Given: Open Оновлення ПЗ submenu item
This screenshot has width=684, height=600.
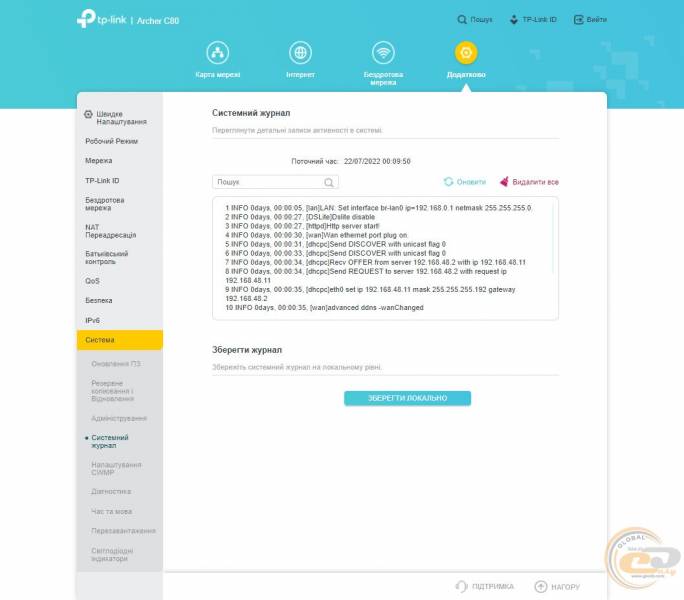Looking at the screenshot, I should tap(116, 364).
